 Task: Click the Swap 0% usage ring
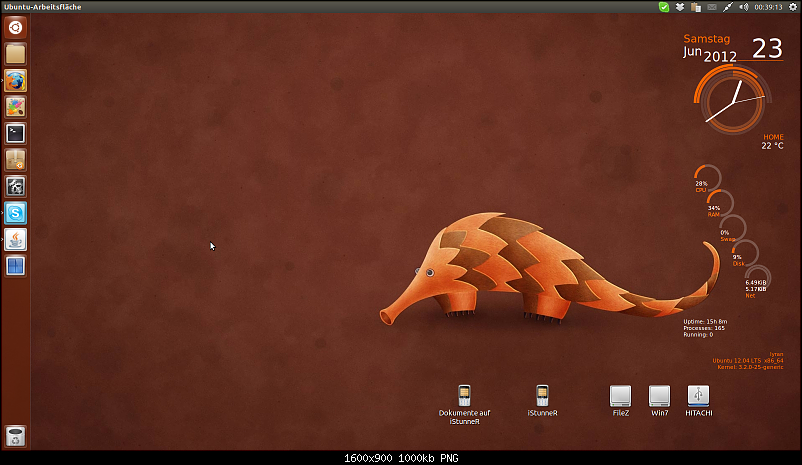[x=732, y=228]
